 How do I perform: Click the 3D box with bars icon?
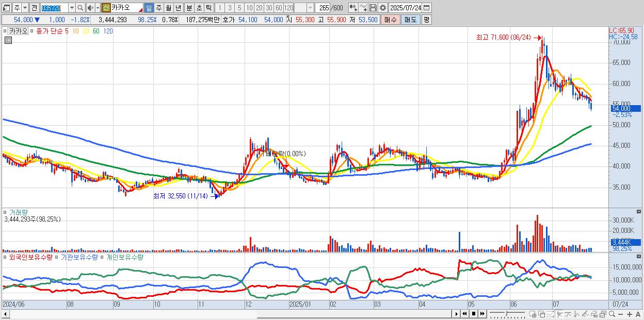point(594,314)
